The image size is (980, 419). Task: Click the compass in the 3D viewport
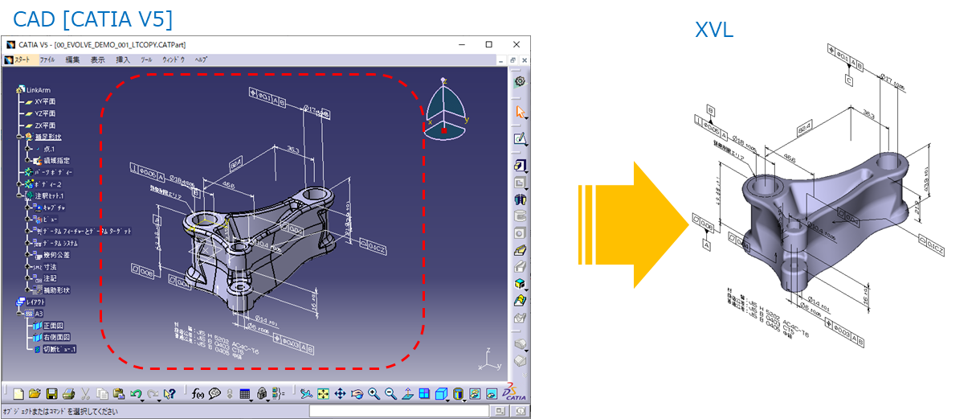point(444,109)
